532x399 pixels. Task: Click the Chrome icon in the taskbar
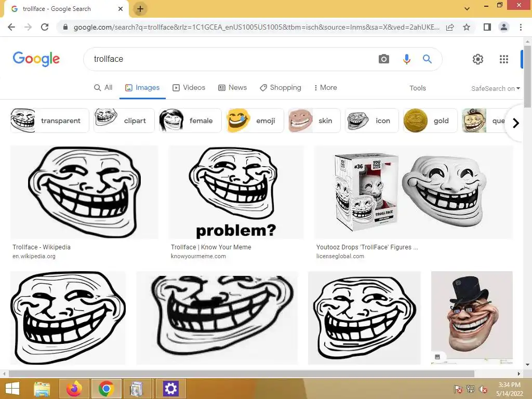[x=106, y=389]
